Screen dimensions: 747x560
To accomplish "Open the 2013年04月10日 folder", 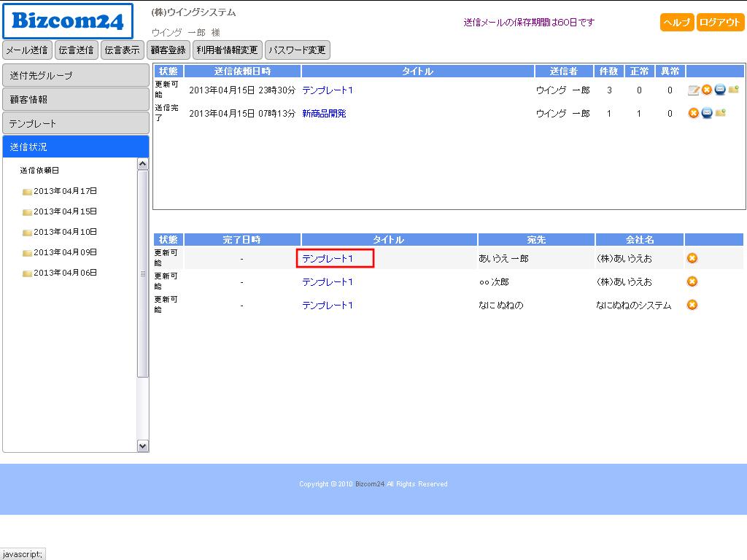I will click(65, 232).
